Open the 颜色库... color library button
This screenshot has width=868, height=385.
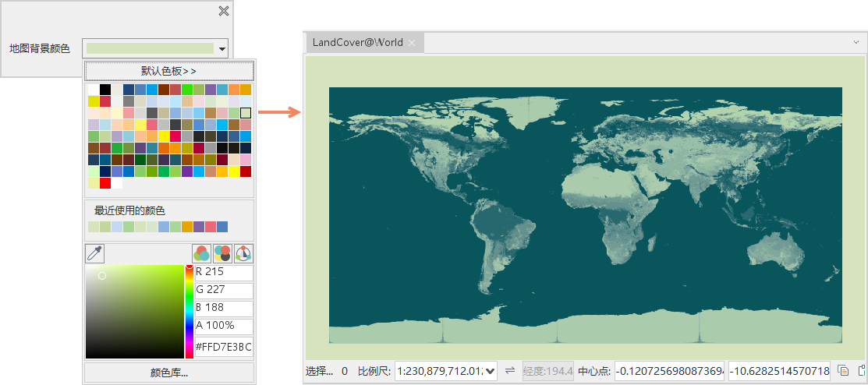(x=169, y=373)
